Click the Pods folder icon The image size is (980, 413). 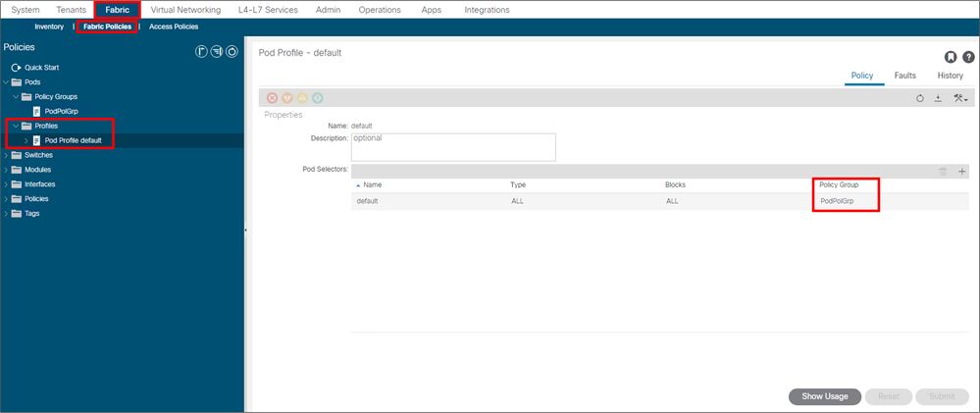click(17, 81)
